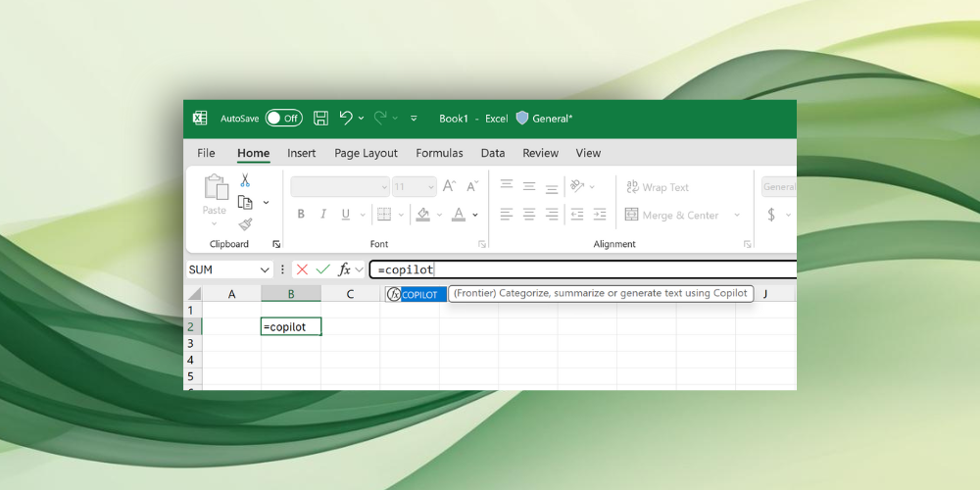Switch to the Home tab

(253, 153)
